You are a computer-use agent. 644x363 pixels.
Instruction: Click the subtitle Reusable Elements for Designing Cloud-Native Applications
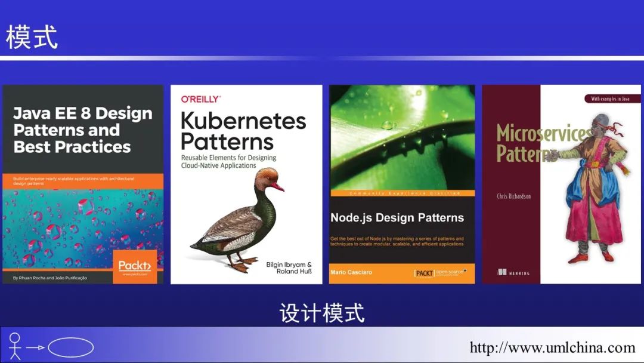[x=229, y=162]
